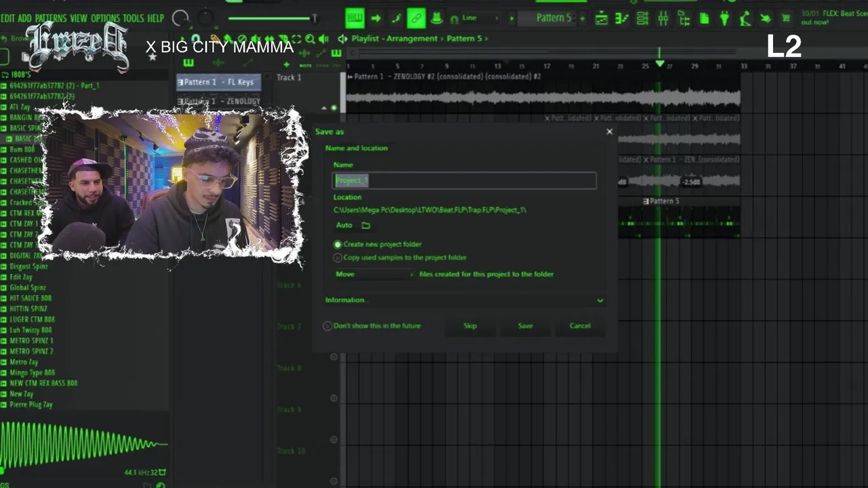The height and width of the screenshot is (488, 868).
Task: Select the playlist zoom magnifier tool
Action: pos(310,39)
